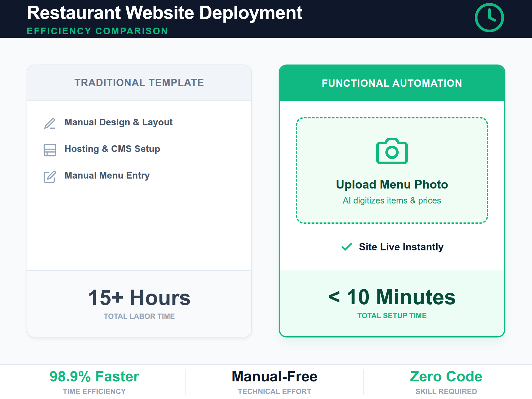Select the 98.9% Faster statistic
Image resolution: width=532 pixels, height=399 pixels.
tap(94, 376)
